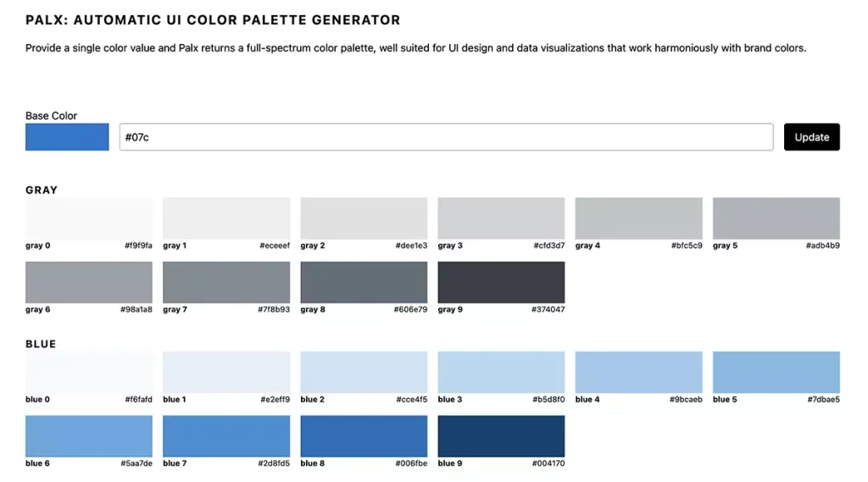Click the #f9f9fa hex code label
This screenshot has height=482, width=868.
pos(136,246)
